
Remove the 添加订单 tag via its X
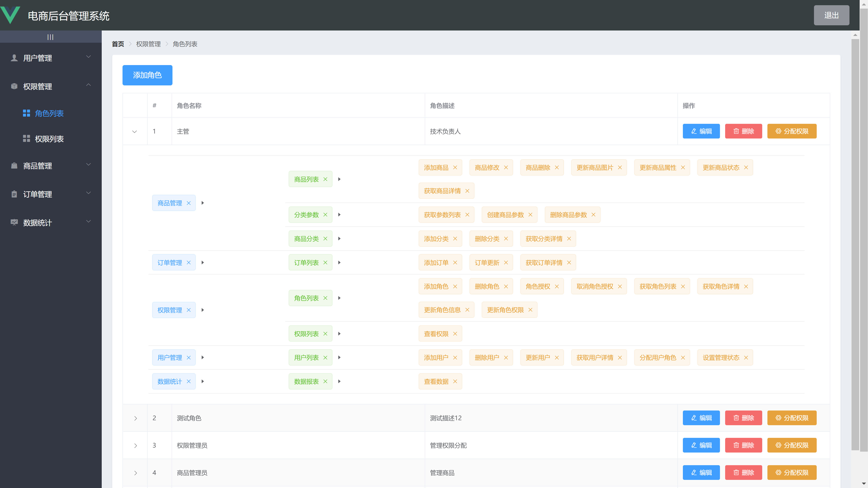click(455, 262)
